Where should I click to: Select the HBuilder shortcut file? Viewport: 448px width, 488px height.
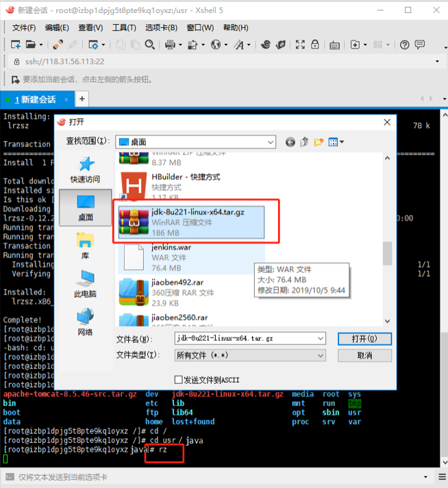pyautogui.click(x=191, y=186)
